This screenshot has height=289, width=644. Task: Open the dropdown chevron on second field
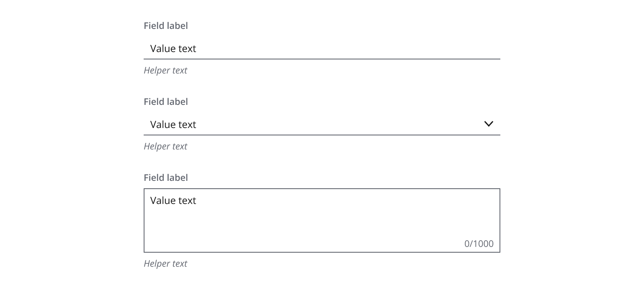pos(489,123)
